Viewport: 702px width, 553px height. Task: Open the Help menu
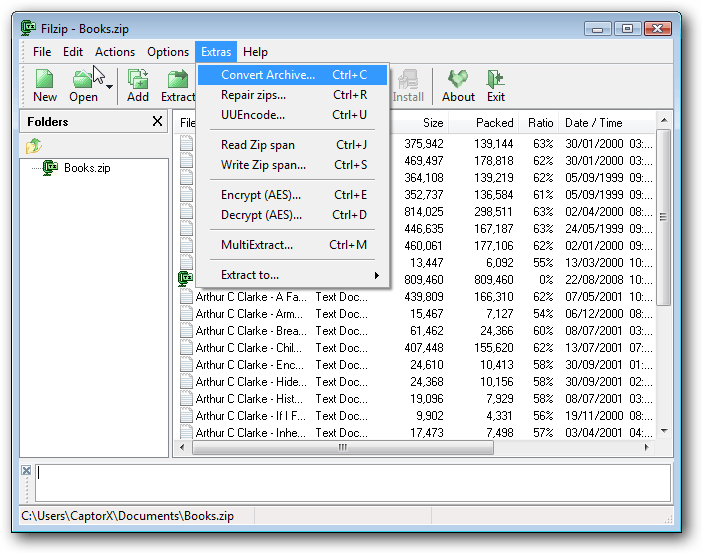(x=255, y=52)
